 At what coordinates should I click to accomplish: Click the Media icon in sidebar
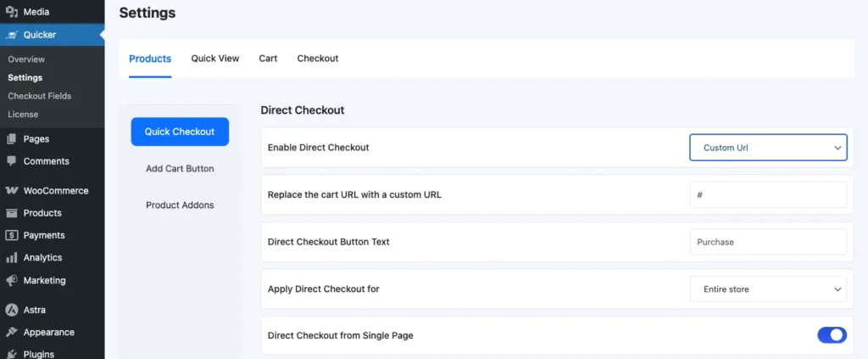[12, 12]
